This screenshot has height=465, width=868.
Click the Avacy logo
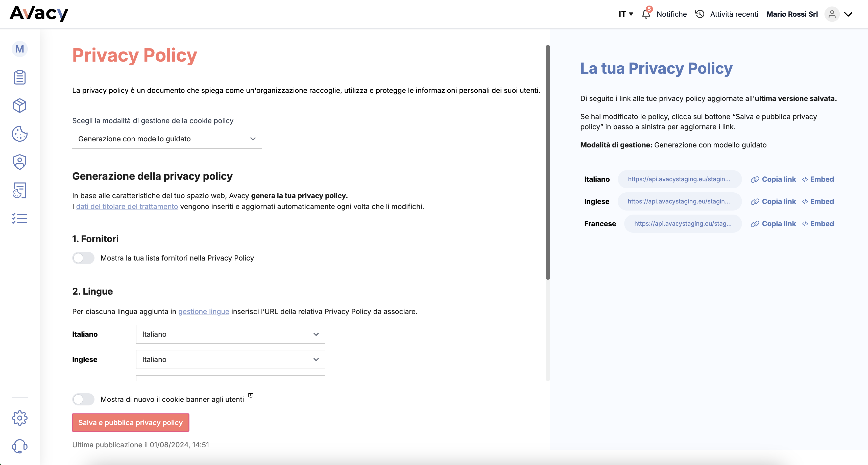point(39,14)
